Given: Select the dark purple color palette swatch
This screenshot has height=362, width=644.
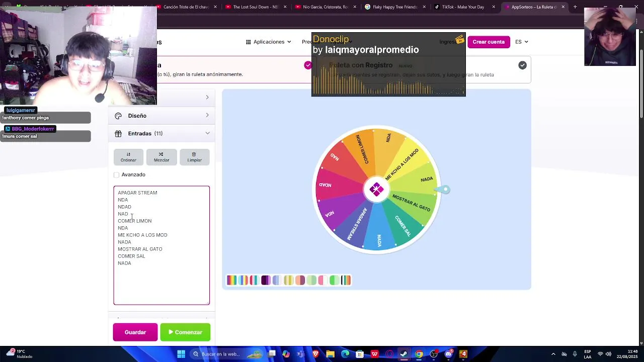Looking at the screenshot, I should pos(266,280).
